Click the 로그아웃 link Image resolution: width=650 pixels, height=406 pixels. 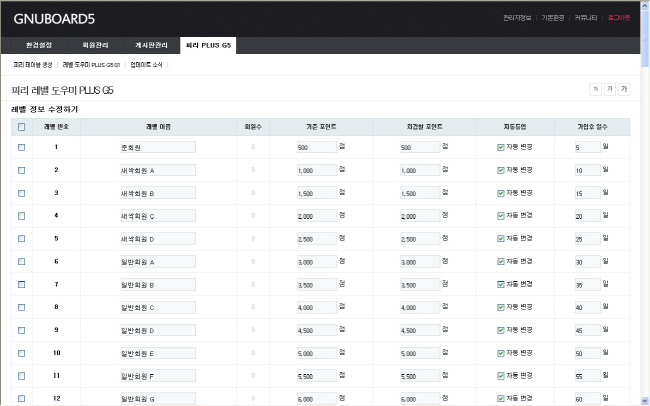(619, 17)
